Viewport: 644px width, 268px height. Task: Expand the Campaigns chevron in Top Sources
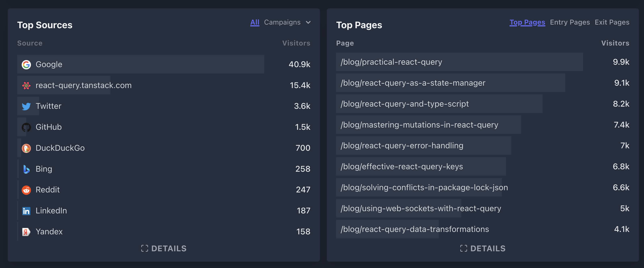click(x=308, y=22)
